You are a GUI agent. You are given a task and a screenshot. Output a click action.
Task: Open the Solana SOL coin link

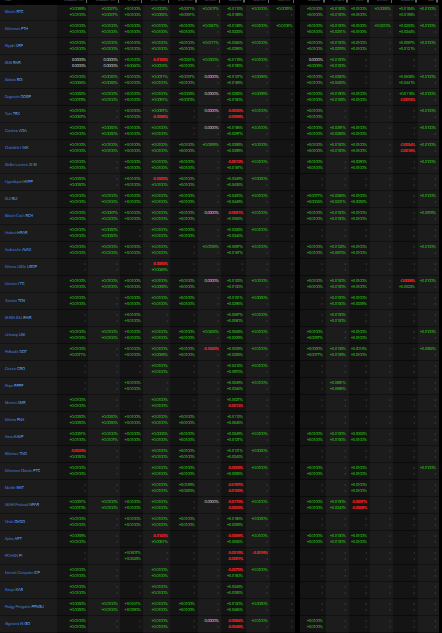point(13,80)
